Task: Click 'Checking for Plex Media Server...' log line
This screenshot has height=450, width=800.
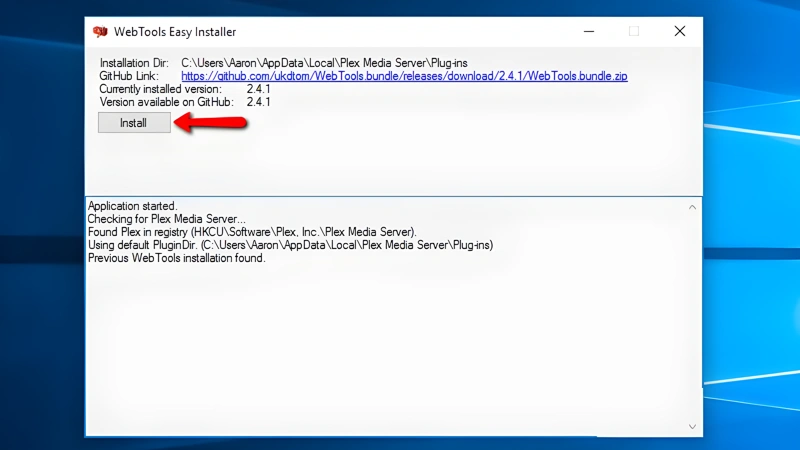Action: pyautogui.click(x=166, y=219)
